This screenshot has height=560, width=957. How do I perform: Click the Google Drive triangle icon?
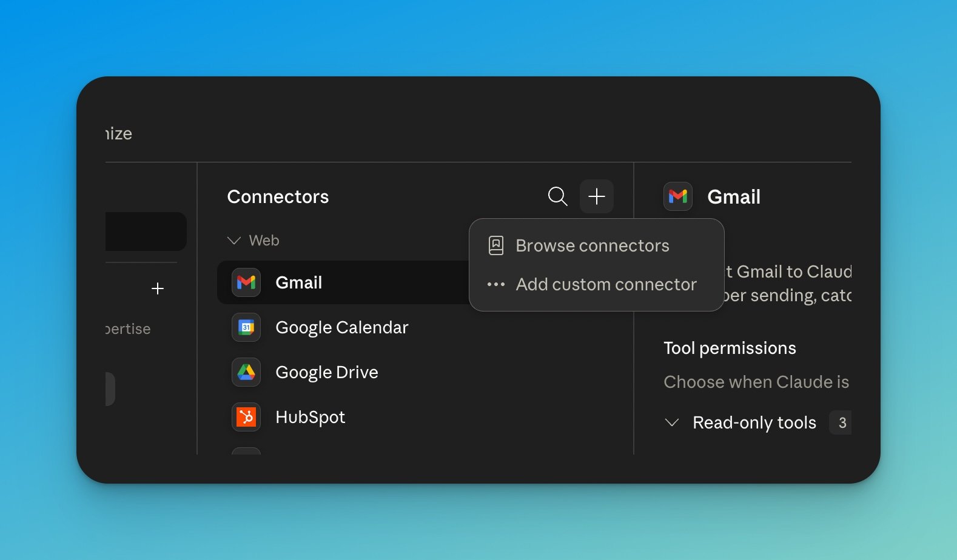[x=246, y=372]
